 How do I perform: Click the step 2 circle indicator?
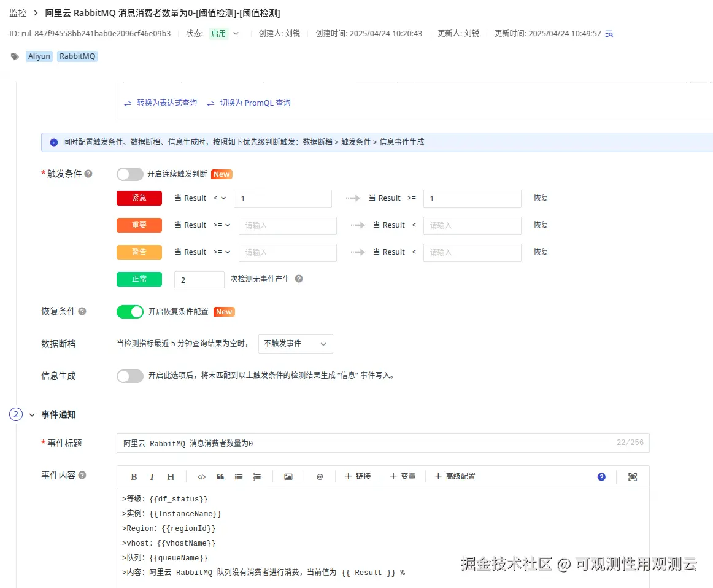[x=16, y=414]
